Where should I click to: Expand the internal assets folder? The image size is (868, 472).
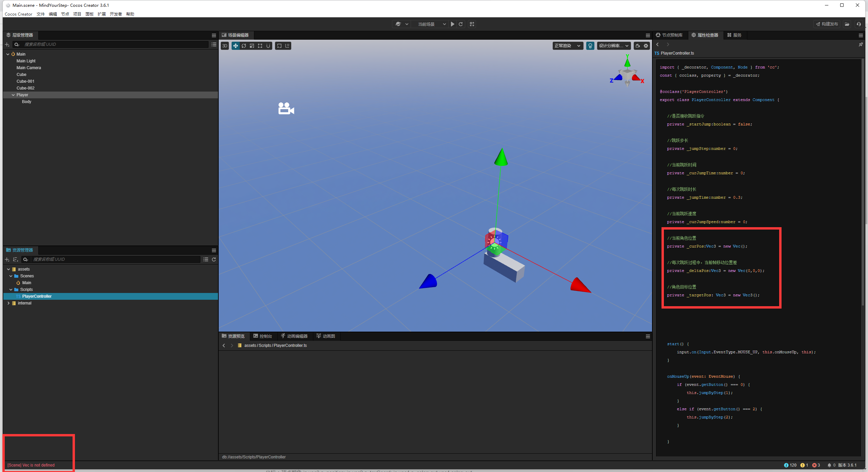[x=8, y=303]
